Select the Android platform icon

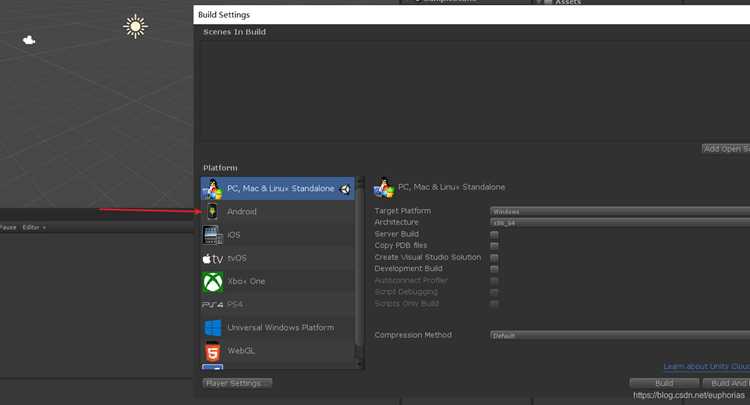click(x=212, y=211)
